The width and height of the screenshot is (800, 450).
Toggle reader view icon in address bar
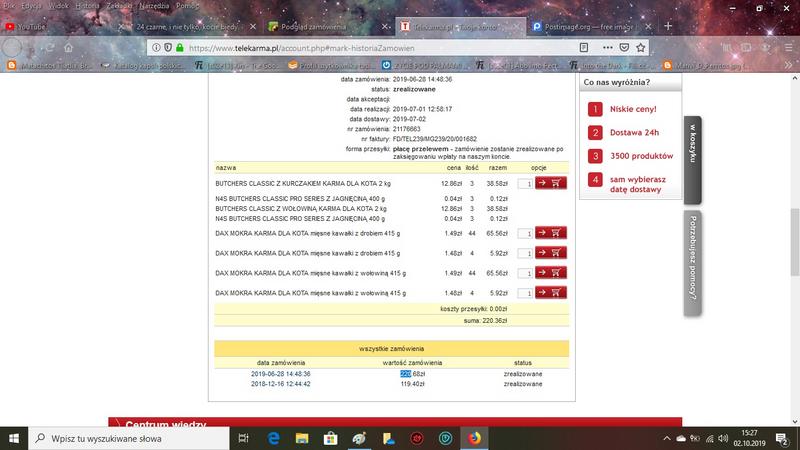[x=584, y=47]
